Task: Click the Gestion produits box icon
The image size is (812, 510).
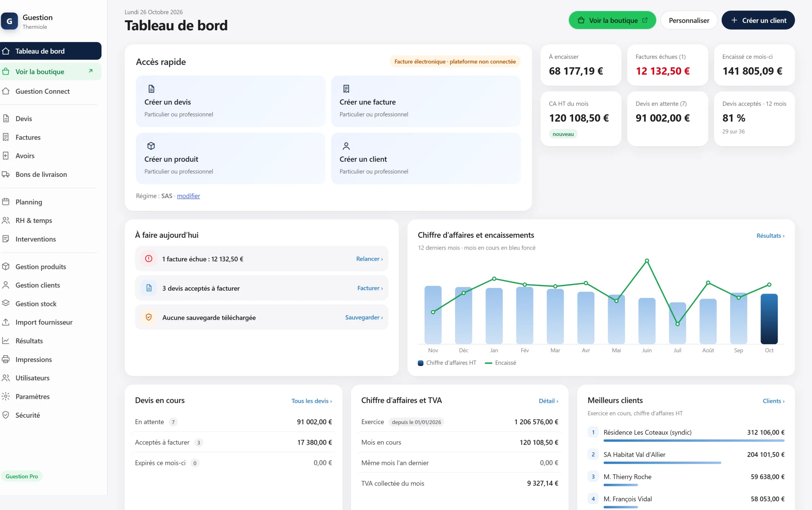Action: coord(6,267)
